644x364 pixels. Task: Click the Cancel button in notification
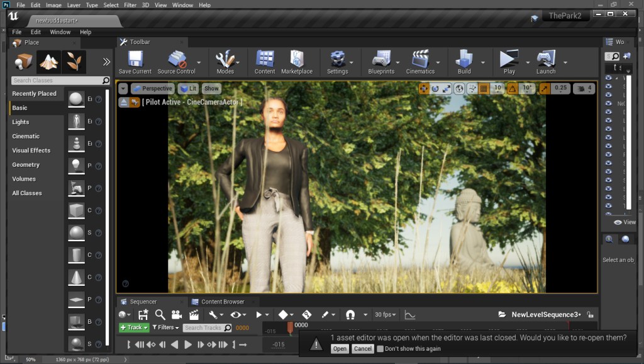point(362,349)
